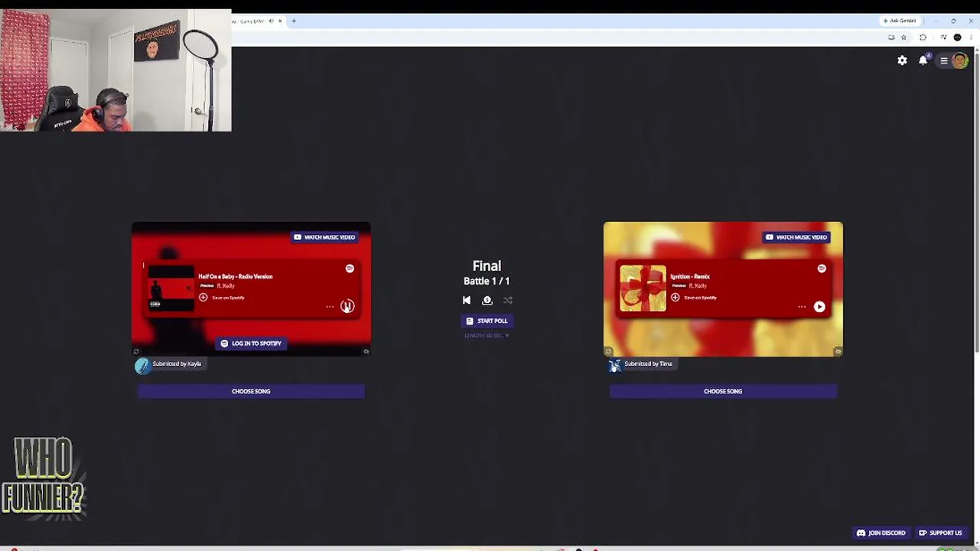The image size is (980, 551).
Task: Open the Chrome three-dot menu
Action: pos(971,37)
